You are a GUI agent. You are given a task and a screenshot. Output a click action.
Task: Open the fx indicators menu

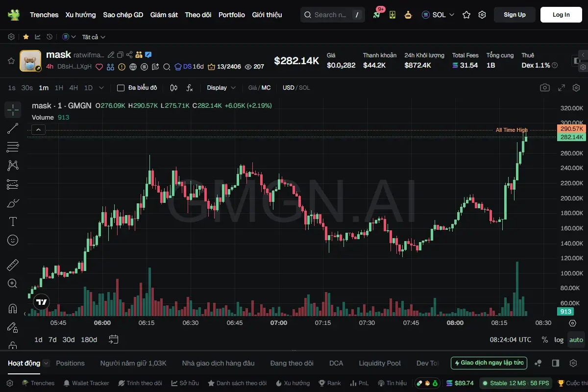click(190, 88)
